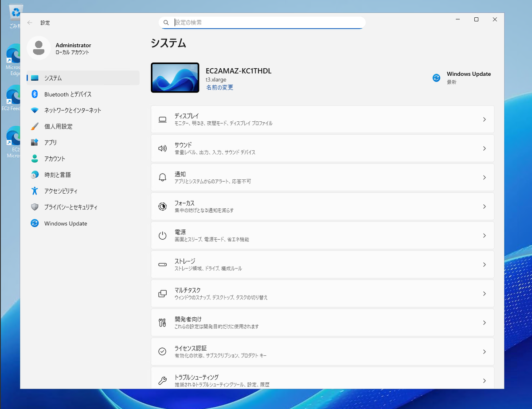This screenshot has height=409, width=532.
Task: Expand the 通知 row chevron
Action: (x=484, y=177)
